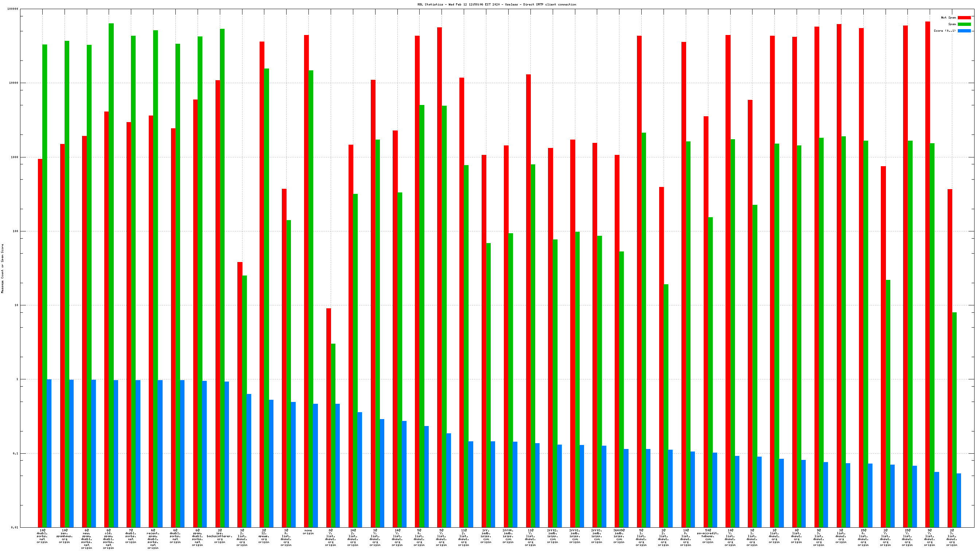Click the RBL Statistics chart title
The height and width of the screenshot is (551, 980).
coord(497,5)
